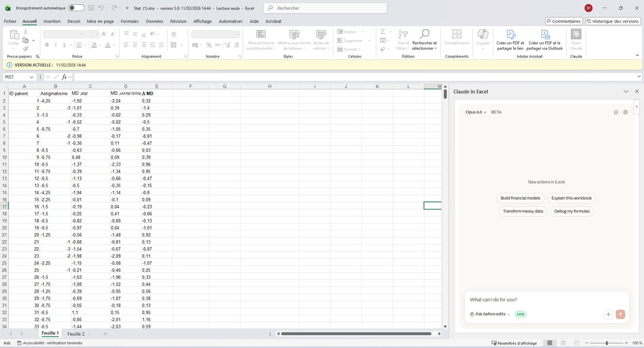
Task: Adjust the zoom slider in status bar
Action: pos(606,343)
